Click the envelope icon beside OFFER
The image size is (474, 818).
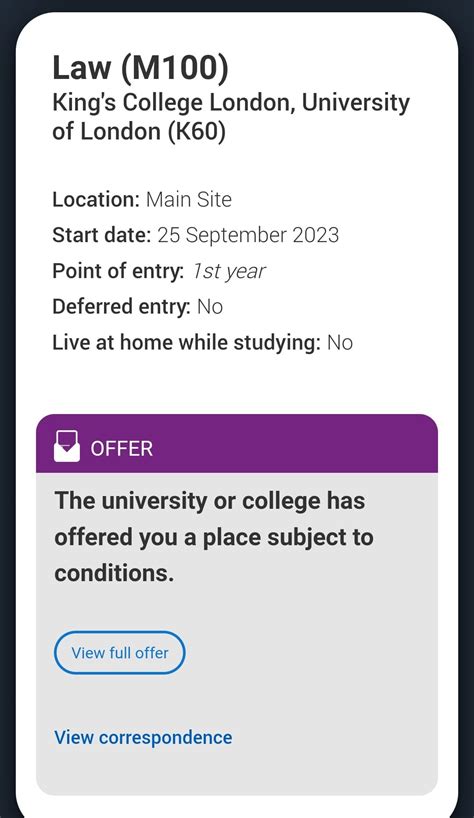point(67,446)
